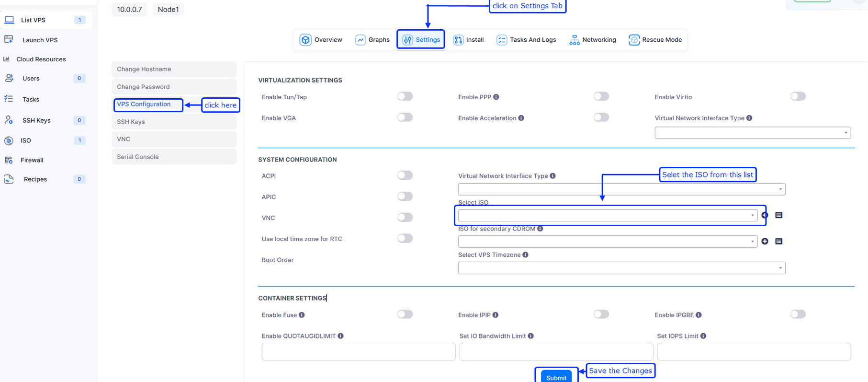
Task: Click the list icon next to Select ISO
Action: coord(779,215)
